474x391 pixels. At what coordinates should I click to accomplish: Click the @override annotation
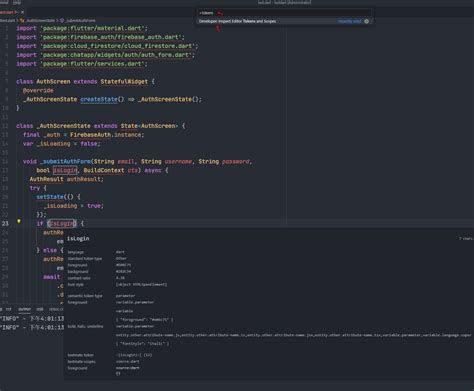tap(38, 91)
